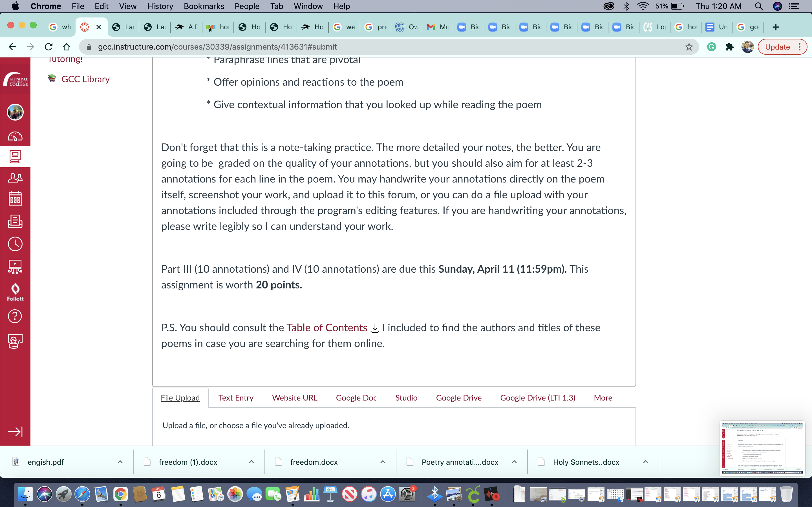The width and height of the screenshot is (812, 507).
Task: Expand options for the engish.pdf download
Action: (120, 462)
